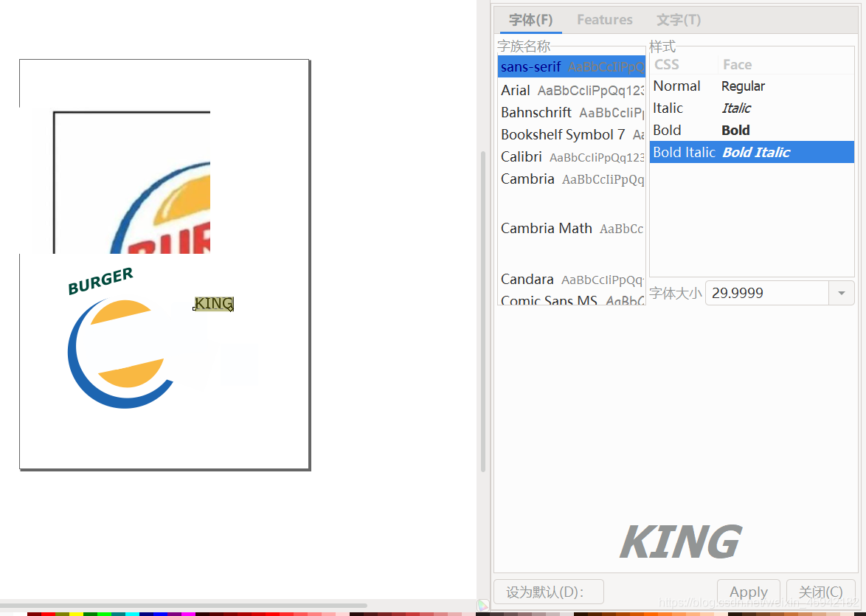The width and height of the screenshot is (866, 616).
Task: Select the KING text on canvas
Action: (214, 303)
